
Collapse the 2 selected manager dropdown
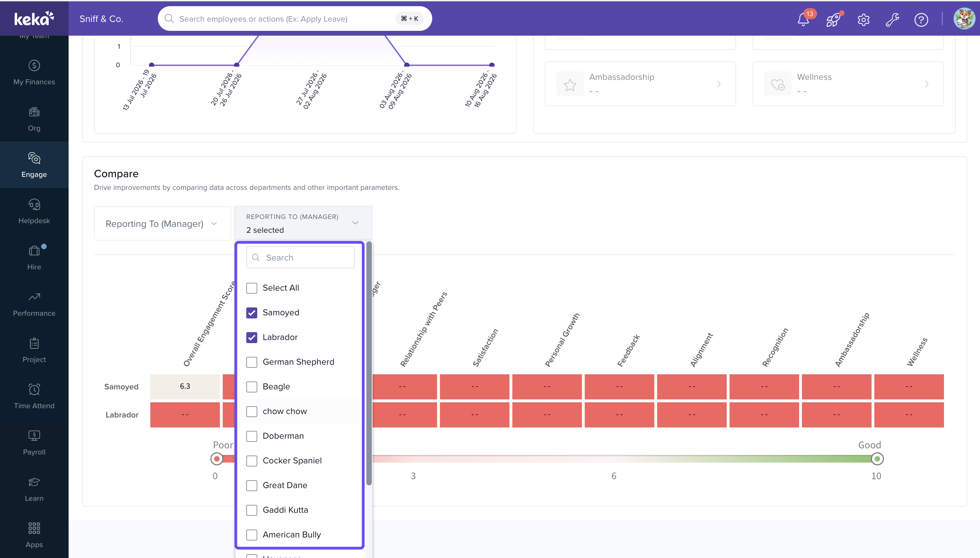(x=303, y=223)
